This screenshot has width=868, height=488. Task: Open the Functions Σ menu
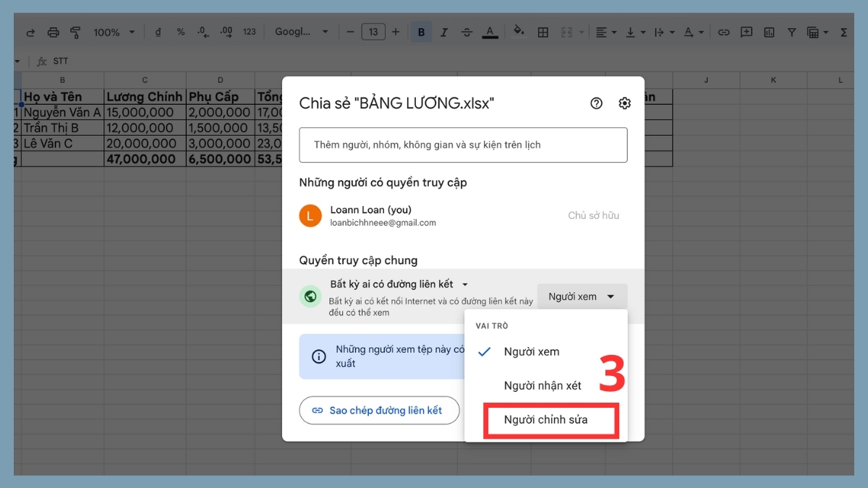pos(845,31)
